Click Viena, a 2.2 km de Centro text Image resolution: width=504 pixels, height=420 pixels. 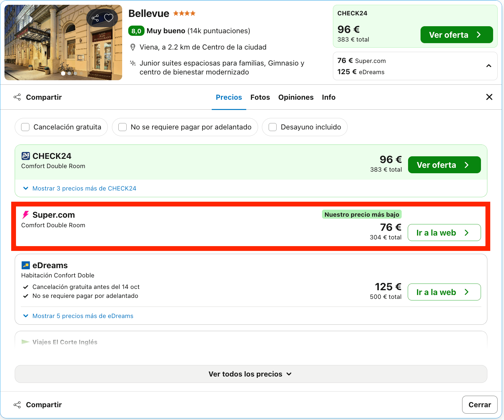203,47
